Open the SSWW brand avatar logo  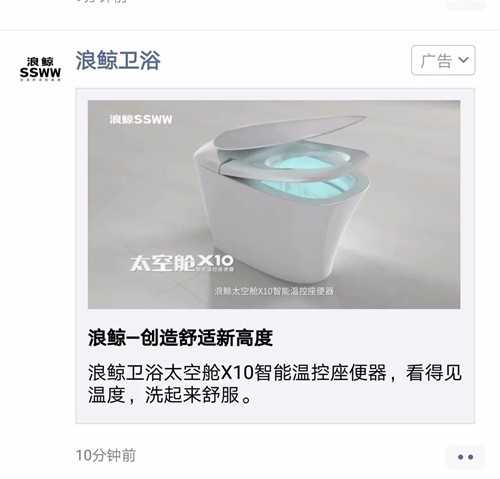(x=40, y=69)
